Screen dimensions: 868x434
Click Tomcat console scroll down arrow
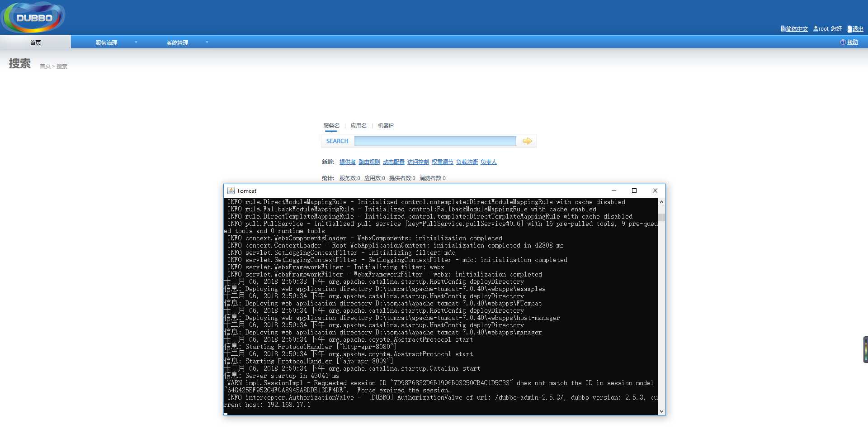[x=661, y=411]
